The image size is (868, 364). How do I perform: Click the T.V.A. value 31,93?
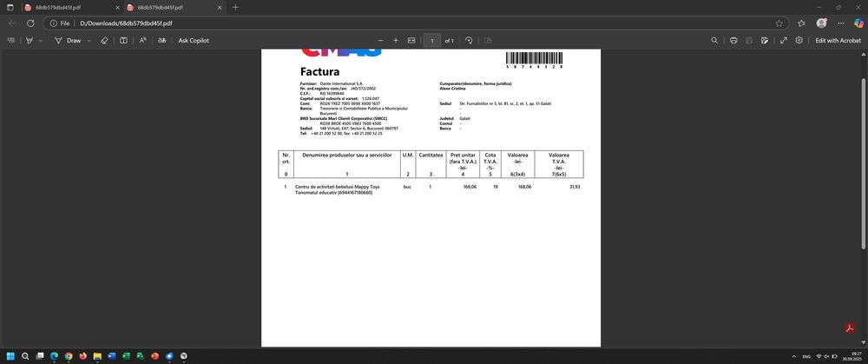point(575,187)
